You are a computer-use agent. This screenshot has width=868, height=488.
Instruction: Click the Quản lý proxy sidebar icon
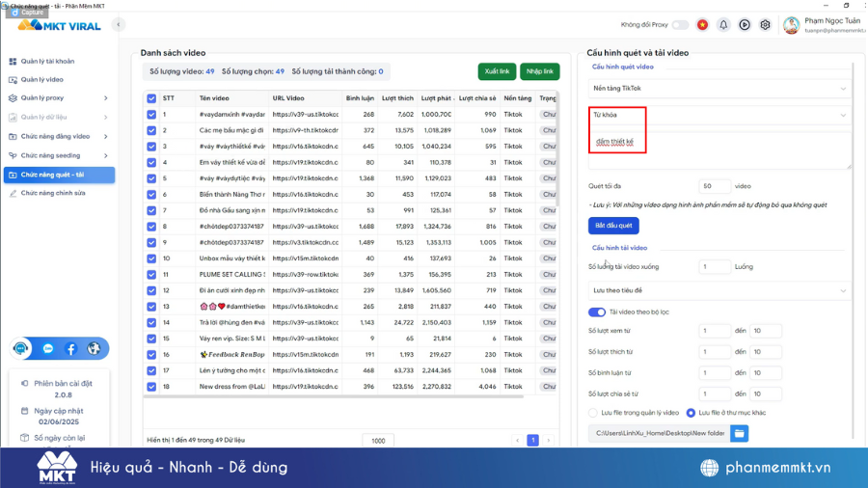point(13,98)
